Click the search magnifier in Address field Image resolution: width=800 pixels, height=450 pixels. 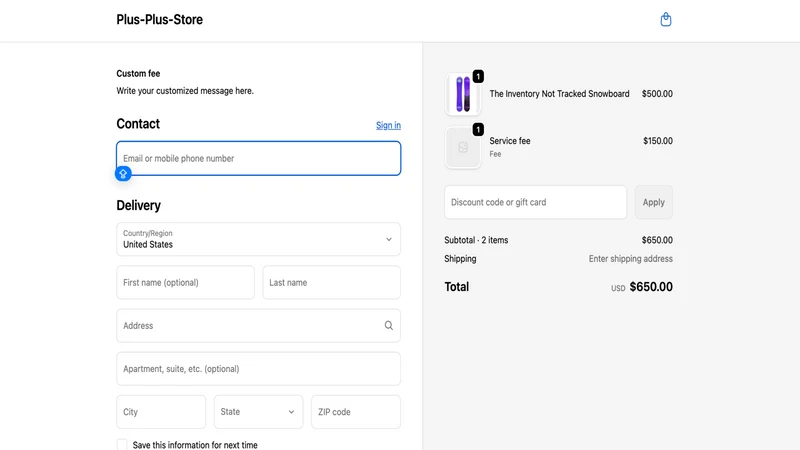coord(389,326)
